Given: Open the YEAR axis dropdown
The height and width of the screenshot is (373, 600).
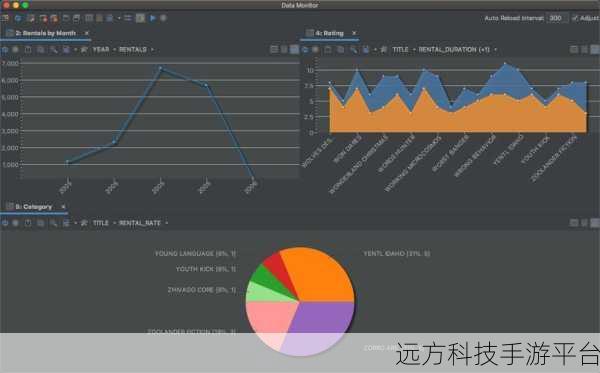Looking at the screenshot, I should tap(104, 49).
